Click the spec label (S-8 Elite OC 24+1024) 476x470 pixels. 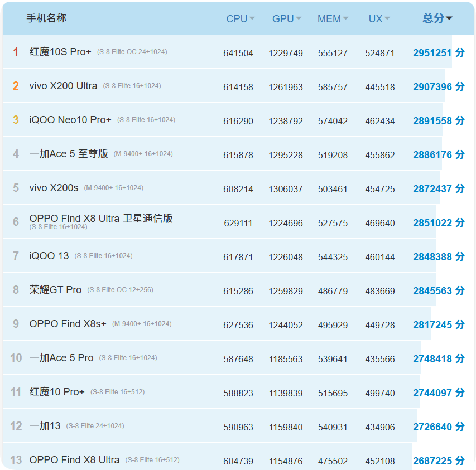click(x=132, y=52)
